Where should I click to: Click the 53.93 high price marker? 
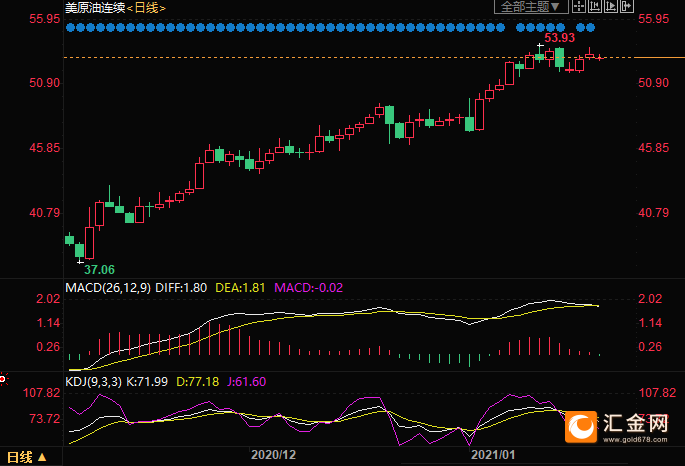[x=560, y=38]
